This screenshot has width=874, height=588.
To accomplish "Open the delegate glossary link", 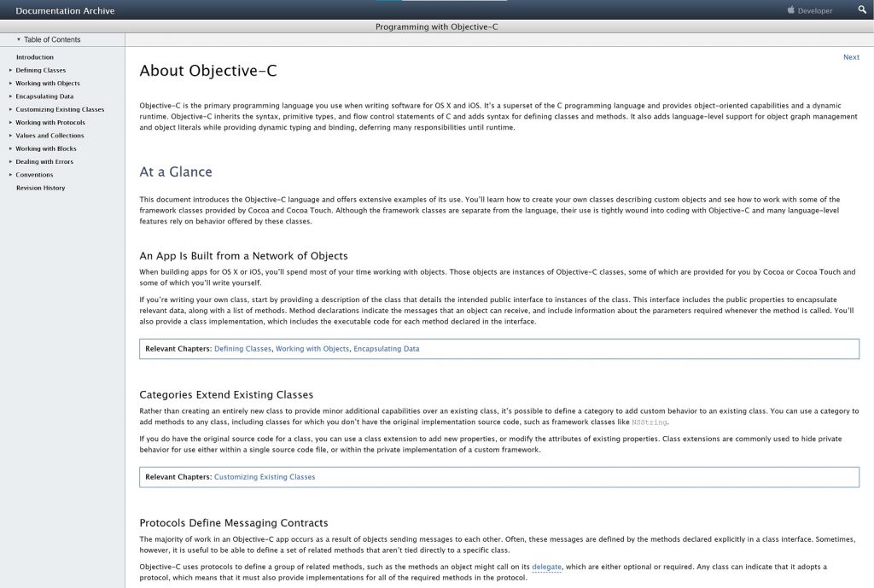I will pos(547,567).
